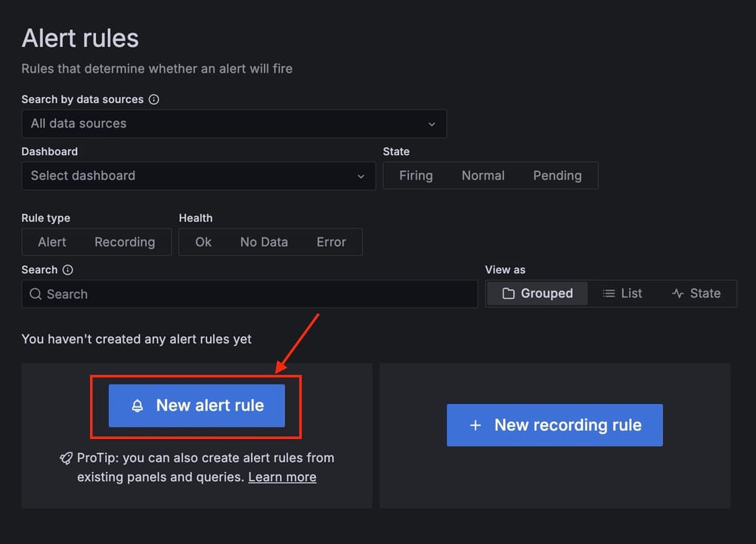Click the search magnifier icon
The image size is (756, 544).
(x=36, y=294)
